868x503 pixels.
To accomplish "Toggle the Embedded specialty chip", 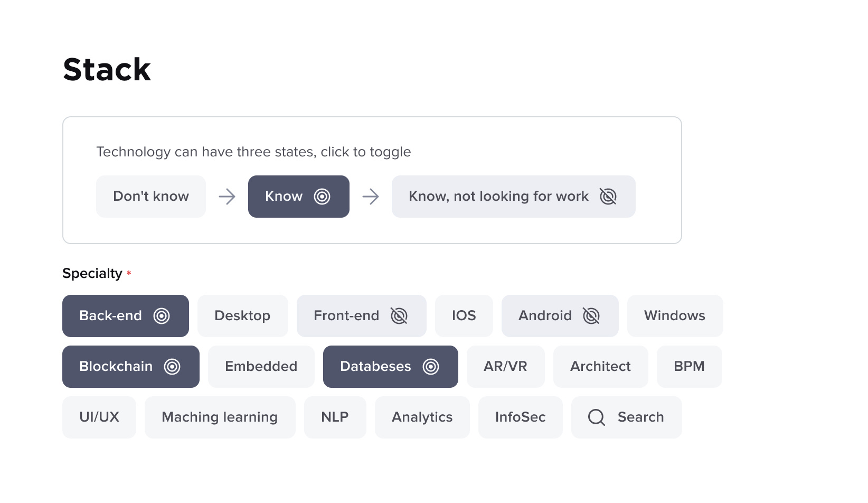I will click(x=261, y=367).
